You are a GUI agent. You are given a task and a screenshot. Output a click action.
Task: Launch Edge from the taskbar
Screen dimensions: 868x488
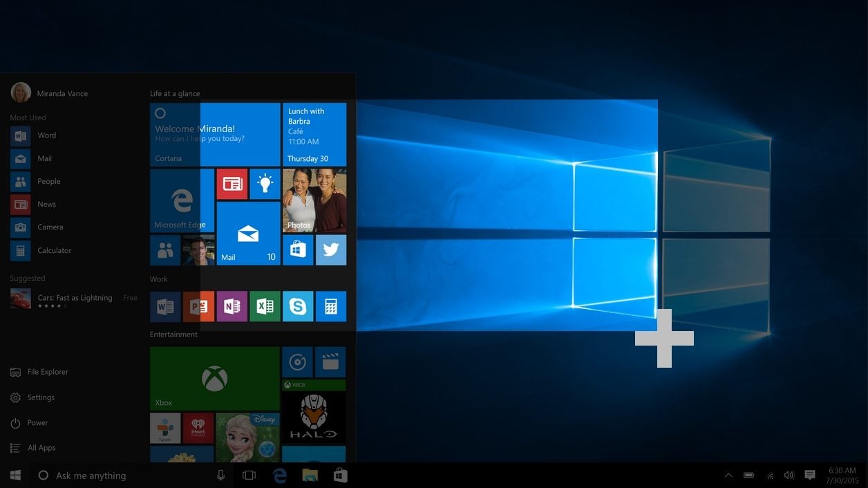click(279, 476)
